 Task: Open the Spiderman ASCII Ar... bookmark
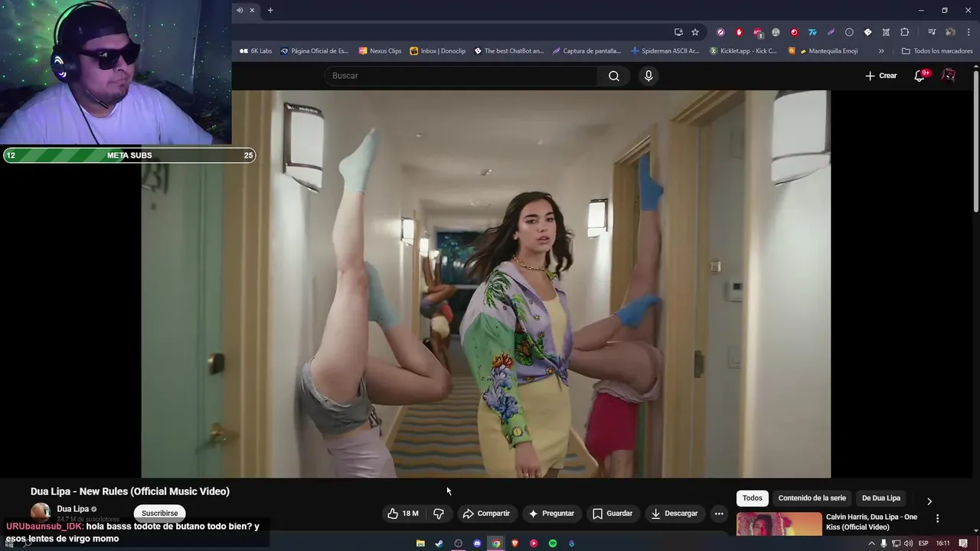(665, 51)
